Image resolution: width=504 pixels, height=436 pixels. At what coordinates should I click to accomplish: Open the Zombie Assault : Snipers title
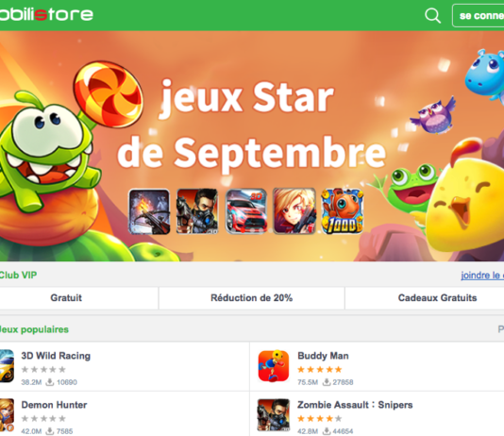355,405
